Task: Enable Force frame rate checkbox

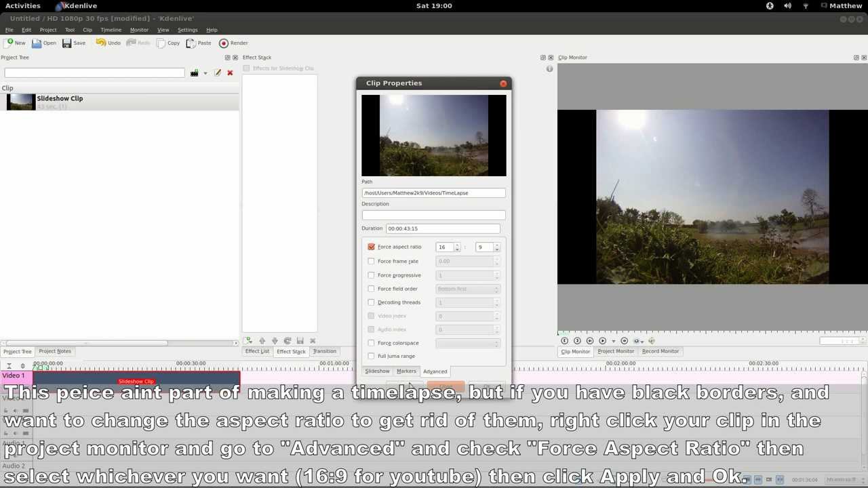Action: click(x=371, y=261)
